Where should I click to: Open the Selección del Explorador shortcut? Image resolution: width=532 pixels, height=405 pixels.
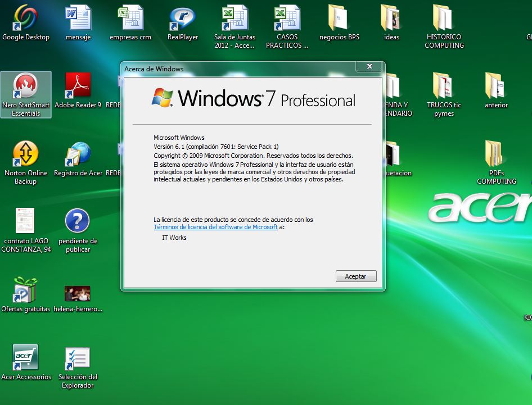[78, 358]
